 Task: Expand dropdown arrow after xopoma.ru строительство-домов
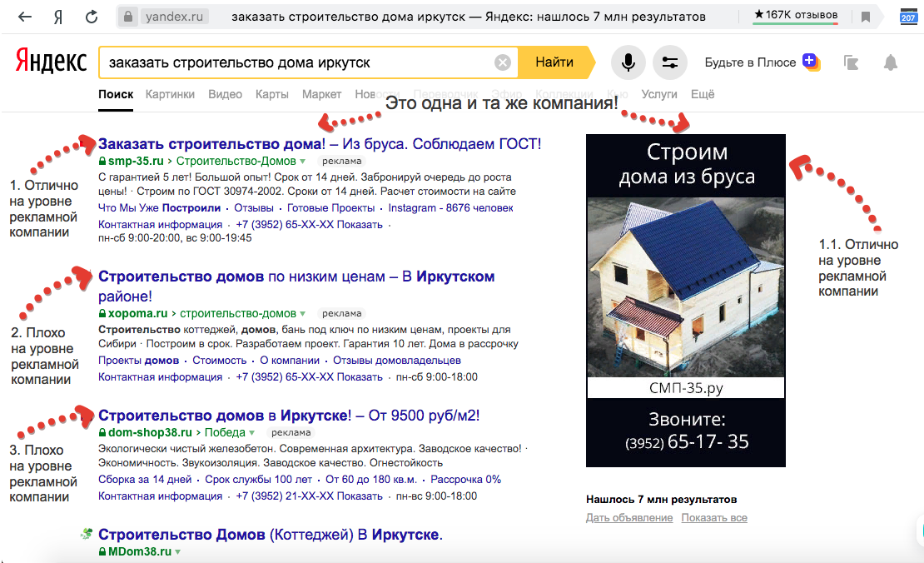click(x=302, y=314)
